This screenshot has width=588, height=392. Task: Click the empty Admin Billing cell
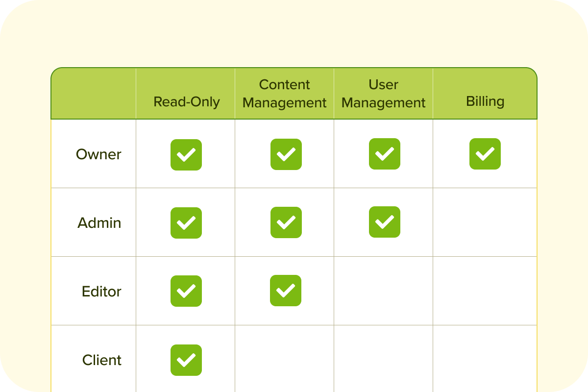click(x=485, y=222)
